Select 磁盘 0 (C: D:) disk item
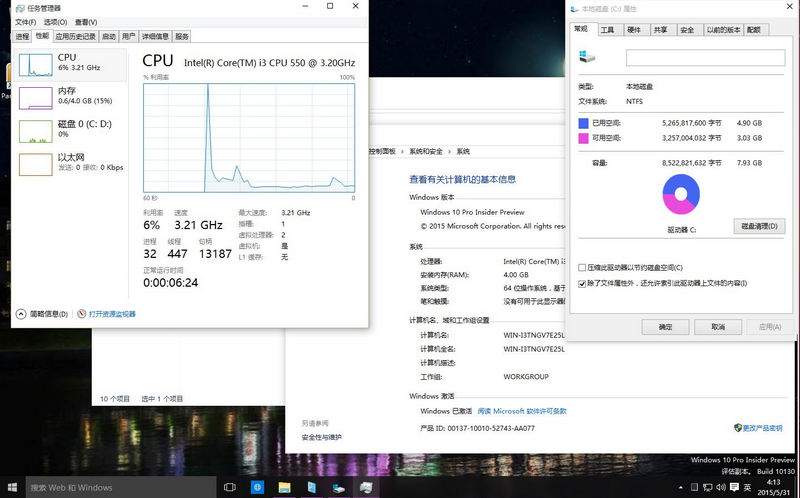The height and width of the screenshot is (498, 800). coord(69,131)
